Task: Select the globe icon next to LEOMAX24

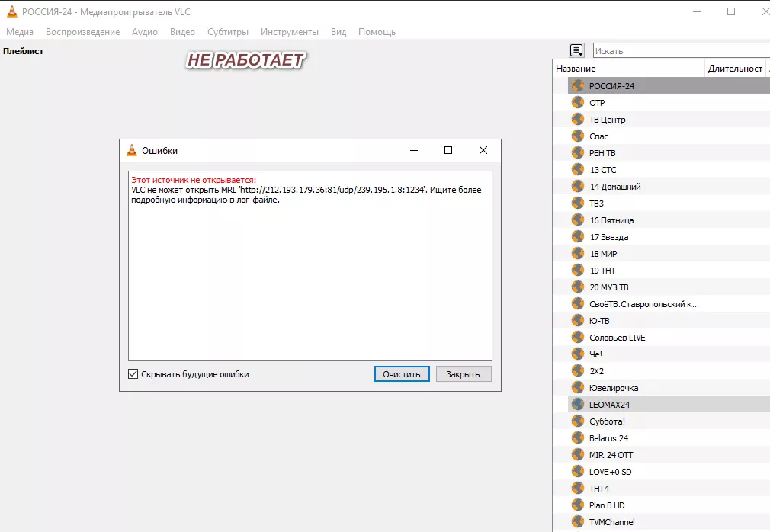Action: [x=578, y=405]
